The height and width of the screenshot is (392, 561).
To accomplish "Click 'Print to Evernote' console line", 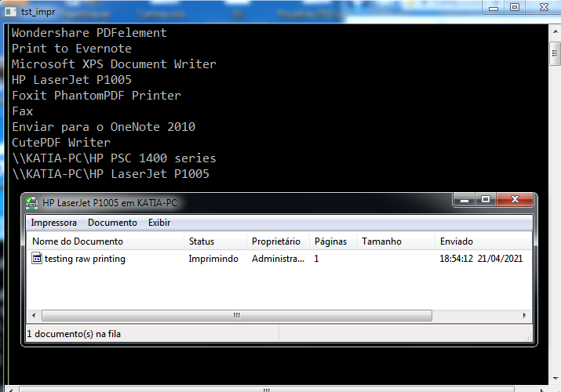I will coord(71,49).
